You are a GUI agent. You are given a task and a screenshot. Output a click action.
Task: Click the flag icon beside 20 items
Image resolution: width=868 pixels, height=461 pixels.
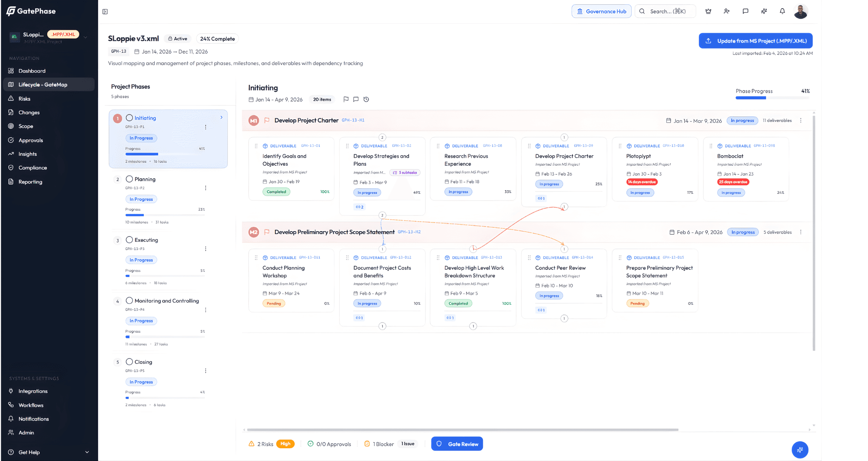click(x=346, y=99)
